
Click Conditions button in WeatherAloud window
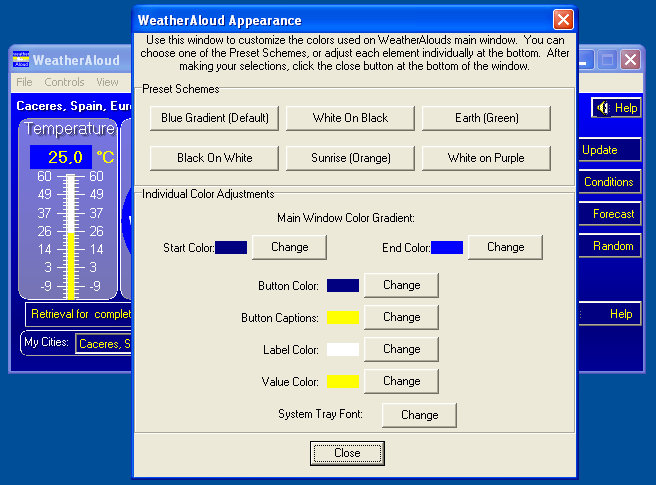(609, 182)
